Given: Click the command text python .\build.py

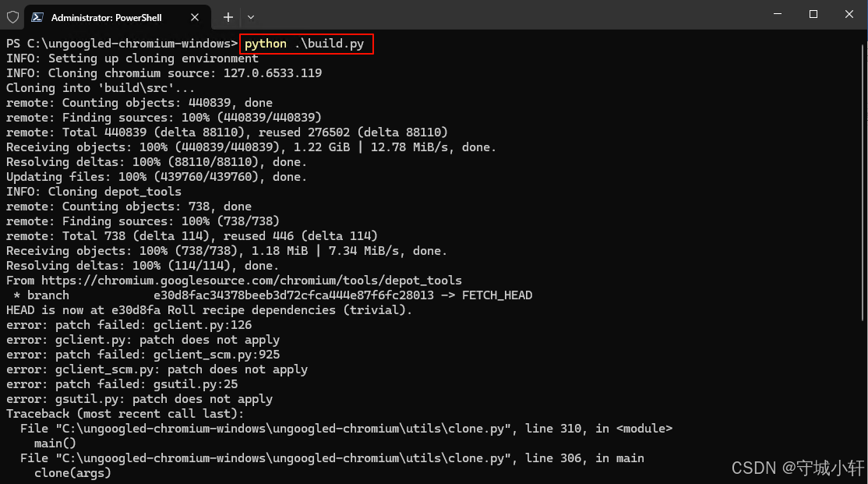Looking at the screenshot, I should [305, 44].
